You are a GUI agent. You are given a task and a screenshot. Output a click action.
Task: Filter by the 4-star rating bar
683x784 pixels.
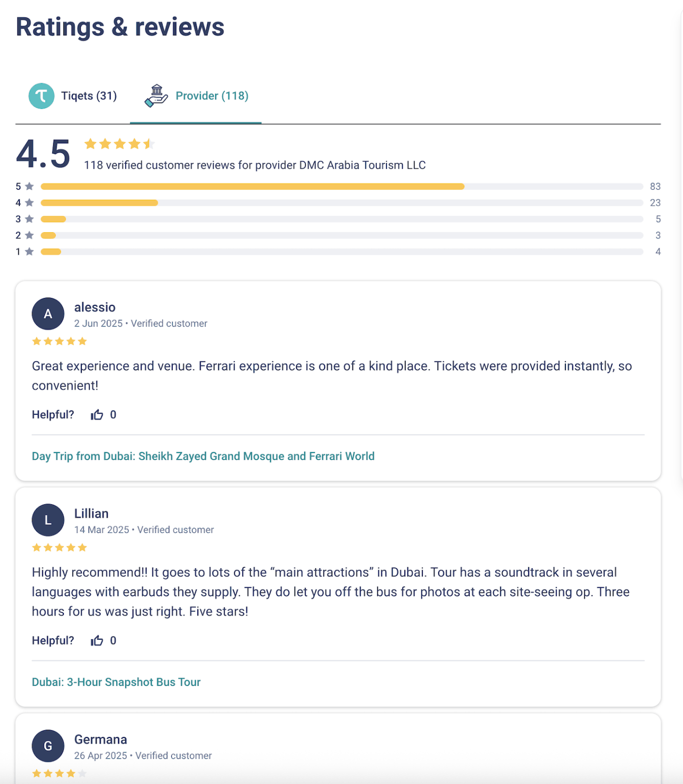pos(341,203)
